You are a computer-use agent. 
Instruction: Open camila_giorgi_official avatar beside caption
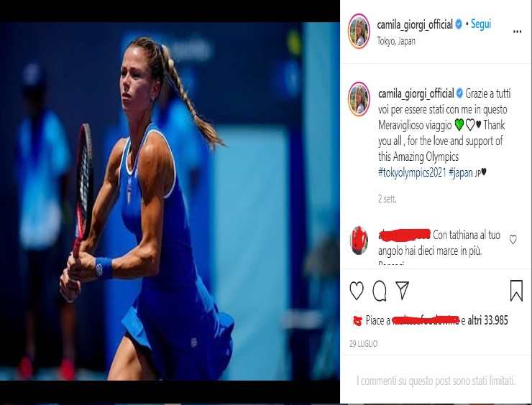[x=359, y=99]
